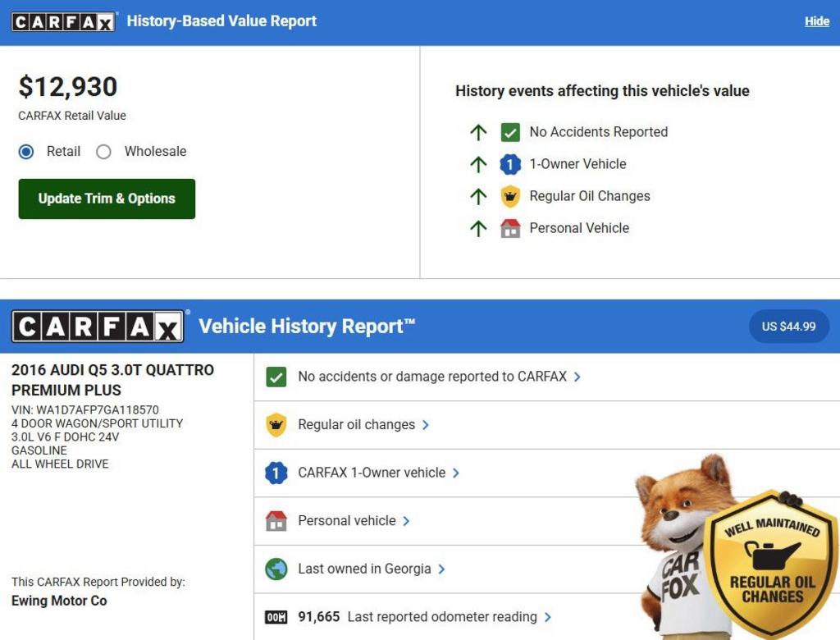Viewport: 840px width, 640px height.
Task: Click the CARFAX logo in the Vehicle History Report header
Action: [x=98, y=327]
